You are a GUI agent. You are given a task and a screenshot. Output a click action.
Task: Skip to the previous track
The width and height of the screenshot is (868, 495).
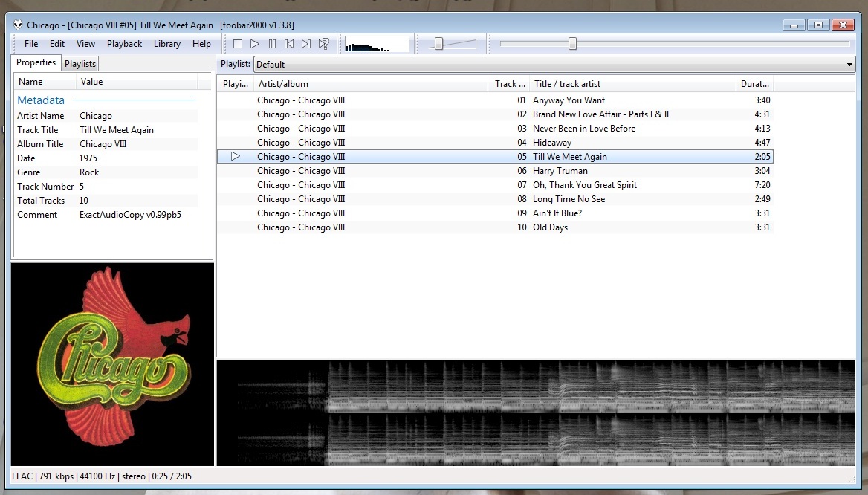click(x=289, y=44)
